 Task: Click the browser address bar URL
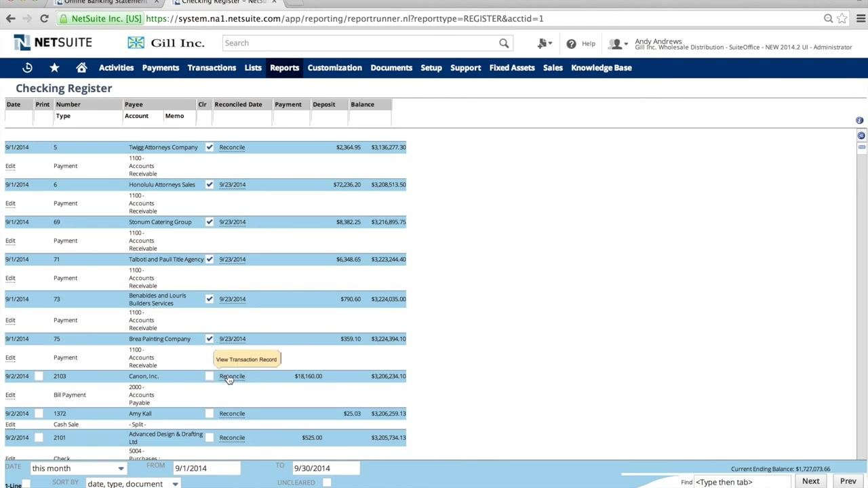point(344,18)
